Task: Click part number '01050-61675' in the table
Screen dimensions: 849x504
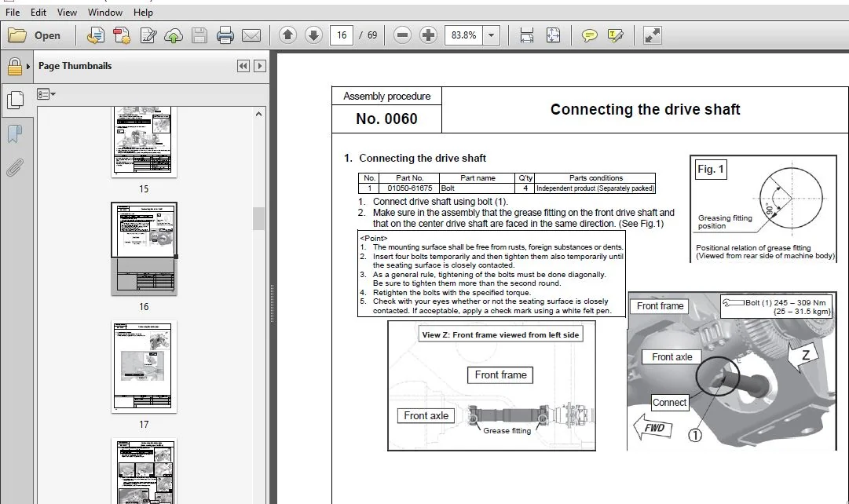Action: (409, 188)
